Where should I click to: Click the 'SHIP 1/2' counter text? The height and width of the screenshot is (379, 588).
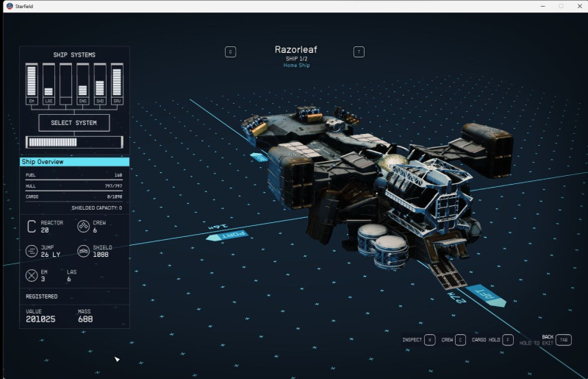point(296,59)
